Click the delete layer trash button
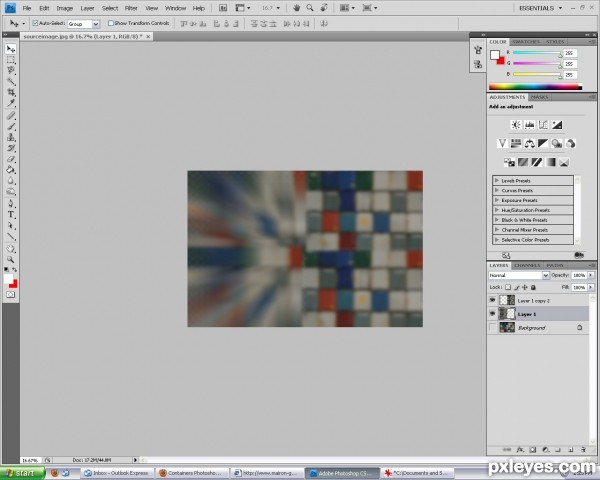This screenshot has height=480, width=600. [x=584, y=450]
